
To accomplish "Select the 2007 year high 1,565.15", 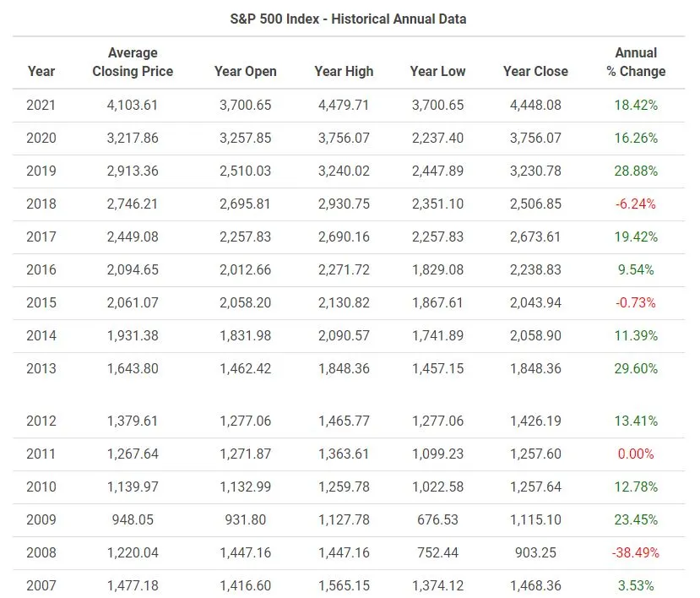I will pyautogui.click(x=344, y=585).
